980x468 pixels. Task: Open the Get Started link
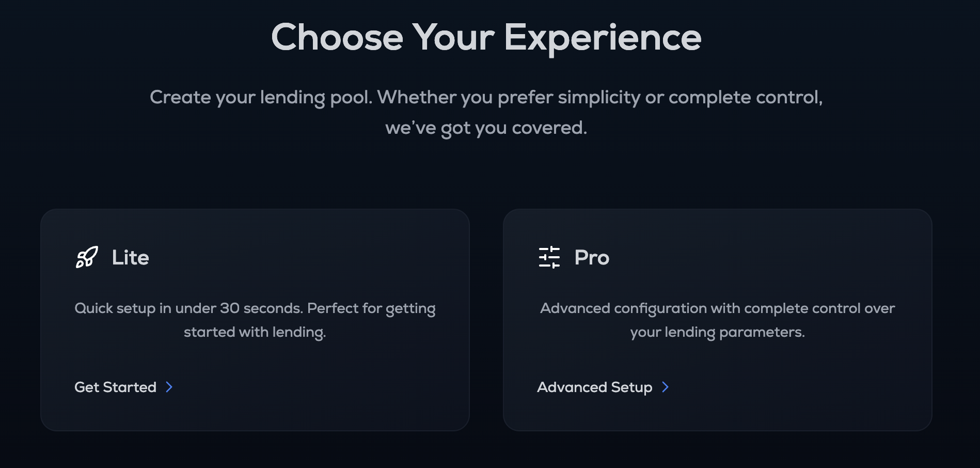click(116, 387)
